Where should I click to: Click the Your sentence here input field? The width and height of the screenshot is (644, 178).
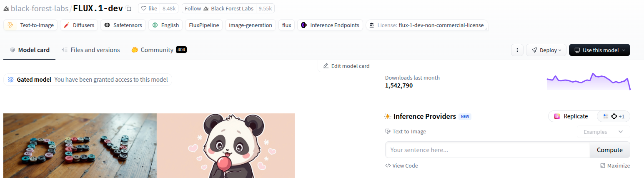487,150
